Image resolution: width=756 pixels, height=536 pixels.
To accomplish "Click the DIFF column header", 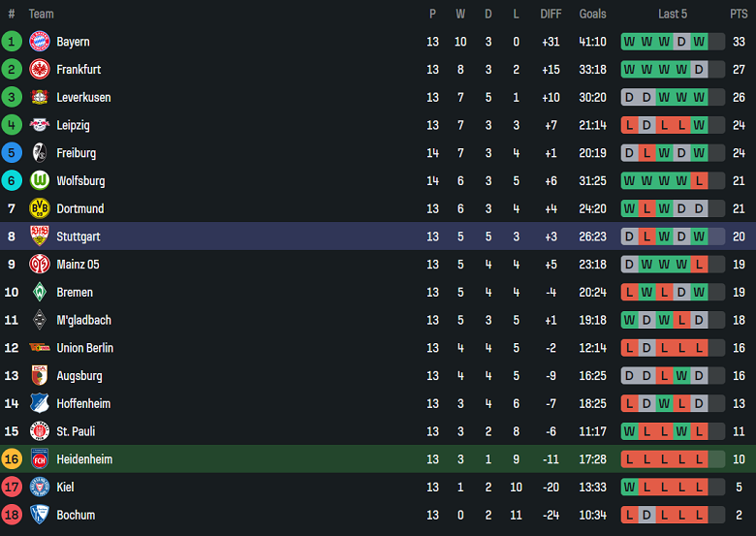I will click(x=551, y=14).
